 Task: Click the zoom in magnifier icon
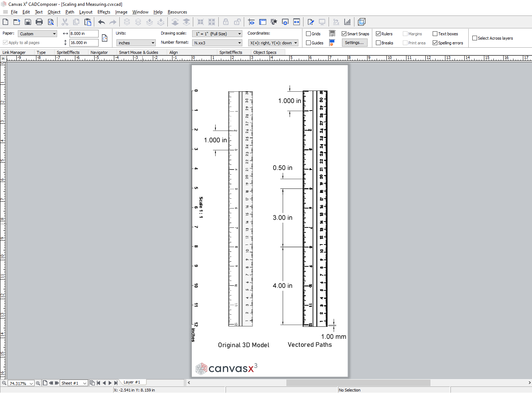click(x=38, y=383)
